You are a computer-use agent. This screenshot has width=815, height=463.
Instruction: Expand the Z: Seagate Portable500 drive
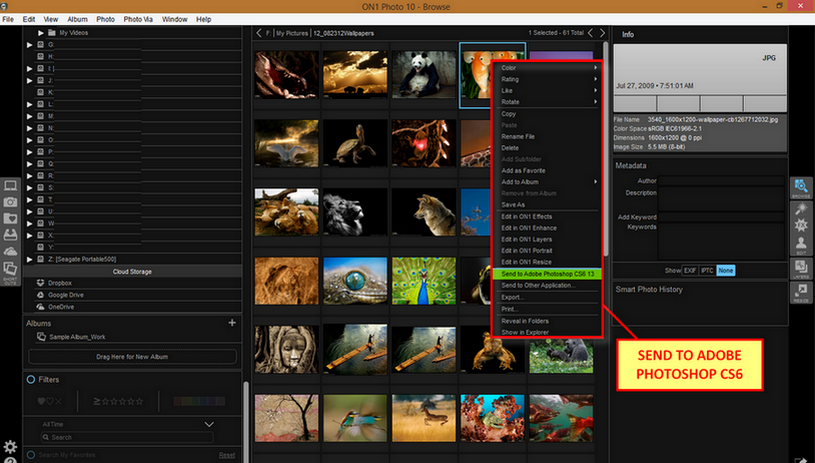[30, 259]
